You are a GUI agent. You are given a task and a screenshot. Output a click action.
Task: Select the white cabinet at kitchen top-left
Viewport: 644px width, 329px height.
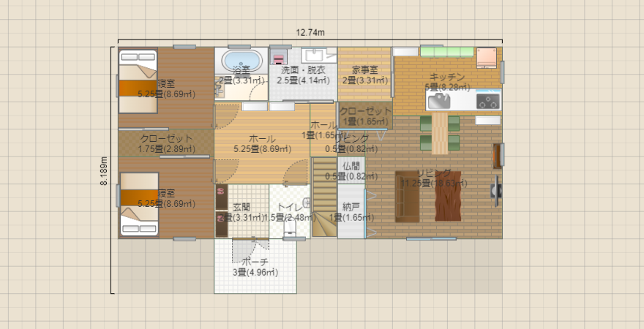click(x=405, y=52)
